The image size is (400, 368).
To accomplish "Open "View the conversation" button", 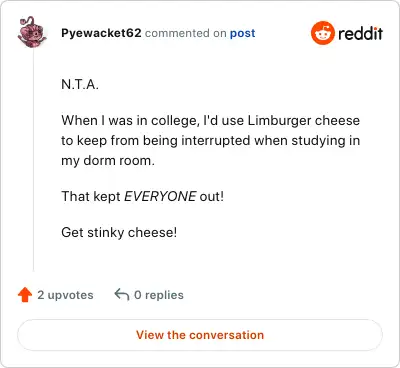I will click(x=200, y=335).
